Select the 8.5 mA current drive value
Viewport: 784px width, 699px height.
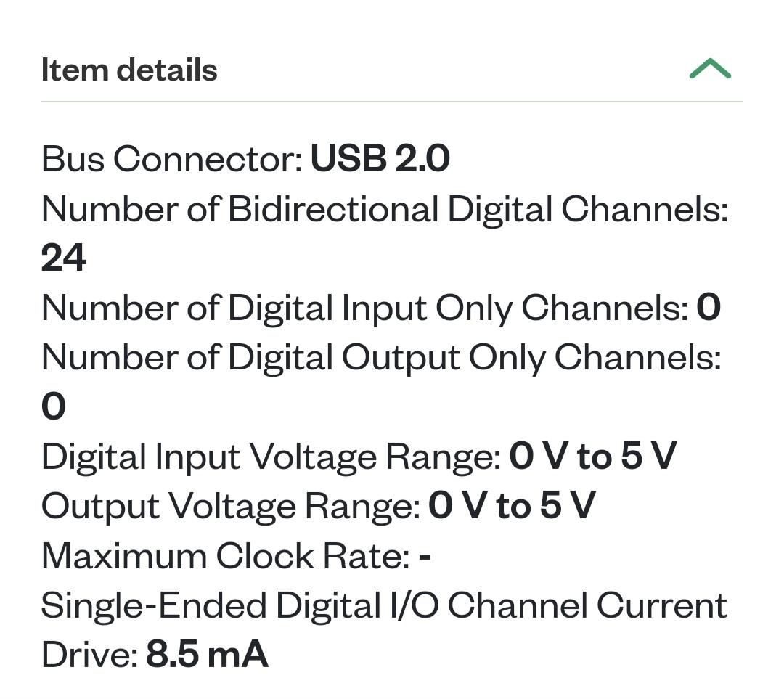point(207,654)
